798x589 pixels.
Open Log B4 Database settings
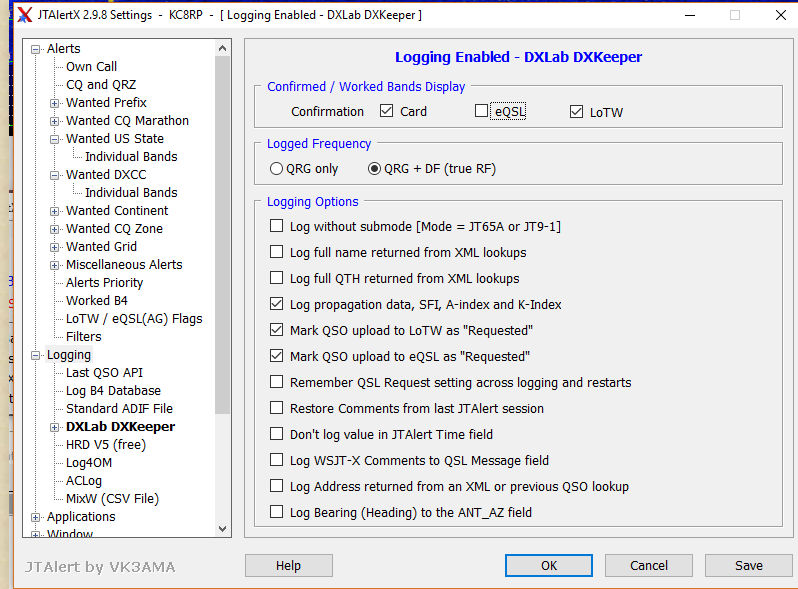[x=113, y=390]
